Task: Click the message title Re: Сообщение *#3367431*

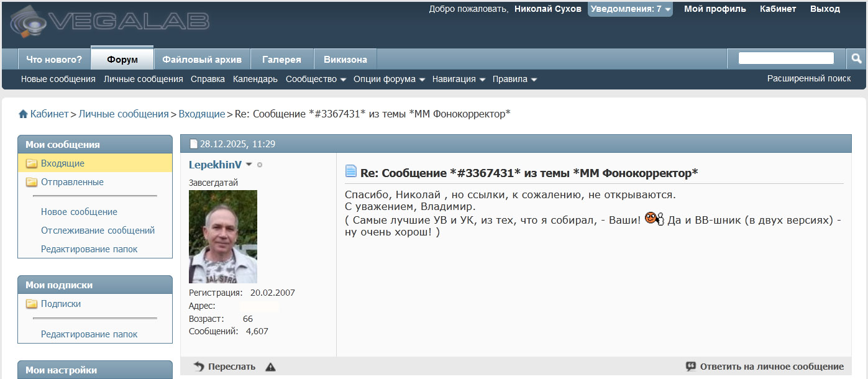Action: (529, 173)
